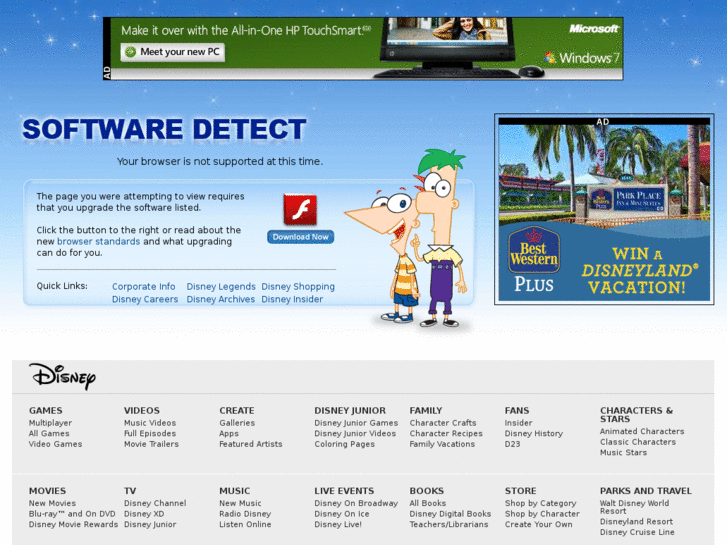
Task: Open the FANS footer heading
Action: 517,410
